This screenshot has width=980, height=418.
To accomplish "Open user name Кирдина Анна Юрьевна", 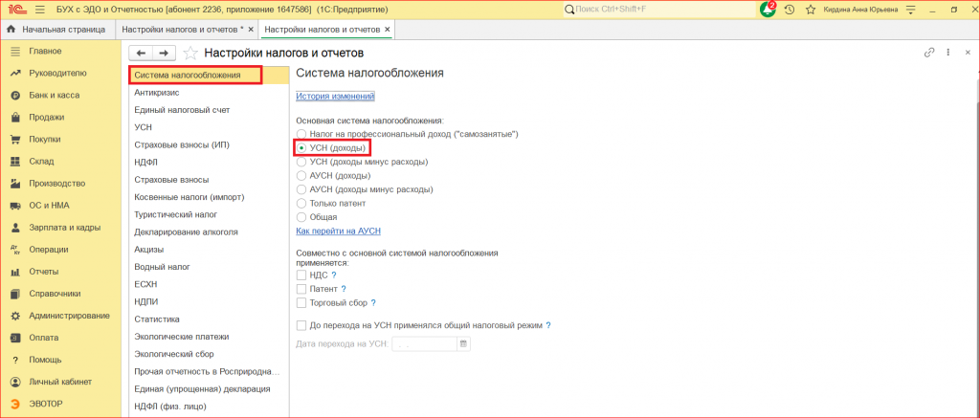I will (x=861, y=10).
